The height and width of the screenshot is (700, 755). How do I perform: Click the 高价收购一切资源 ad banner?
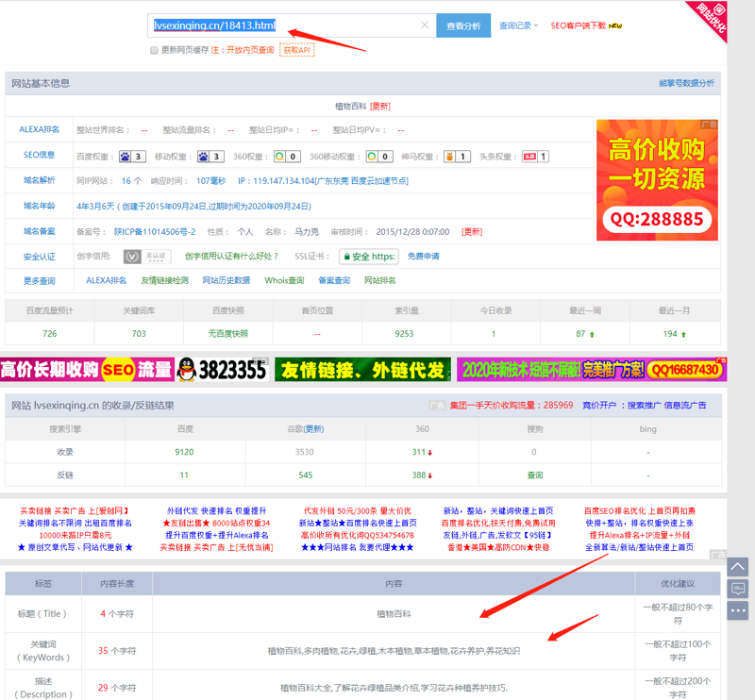click(657, 180)
